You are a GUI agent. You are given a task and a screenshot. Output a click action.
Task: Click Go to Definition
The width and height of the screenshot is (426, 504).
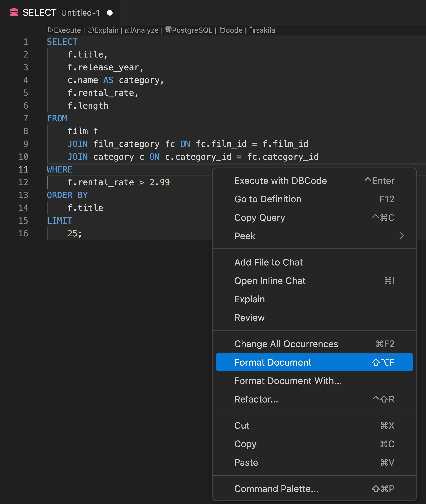pyautogui.click(x=267, y=199)
